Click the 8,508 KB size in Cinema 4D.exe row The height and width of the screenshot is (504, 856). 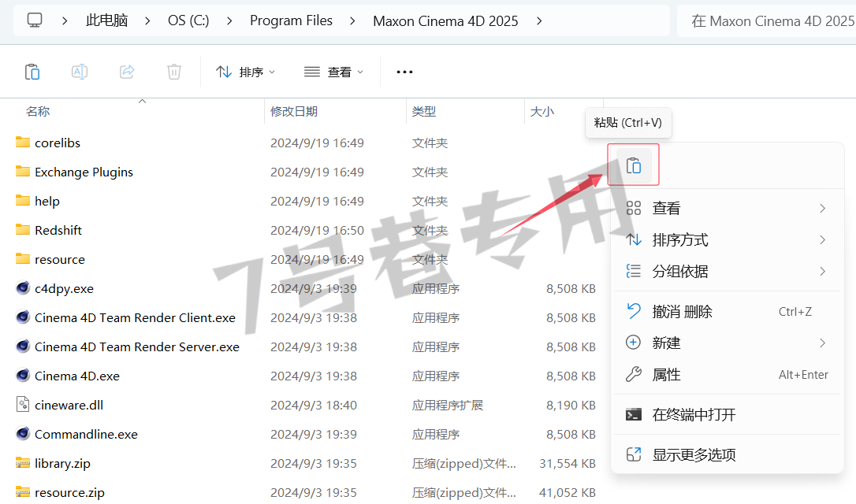[x=571, y=376]
